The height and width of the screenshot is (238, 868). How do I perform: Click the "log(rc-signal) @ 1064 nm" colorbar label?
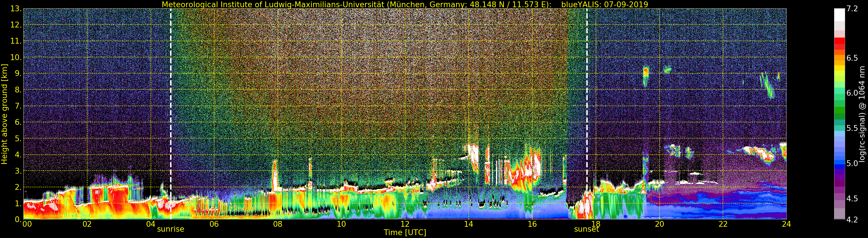(x=862, y=114)
